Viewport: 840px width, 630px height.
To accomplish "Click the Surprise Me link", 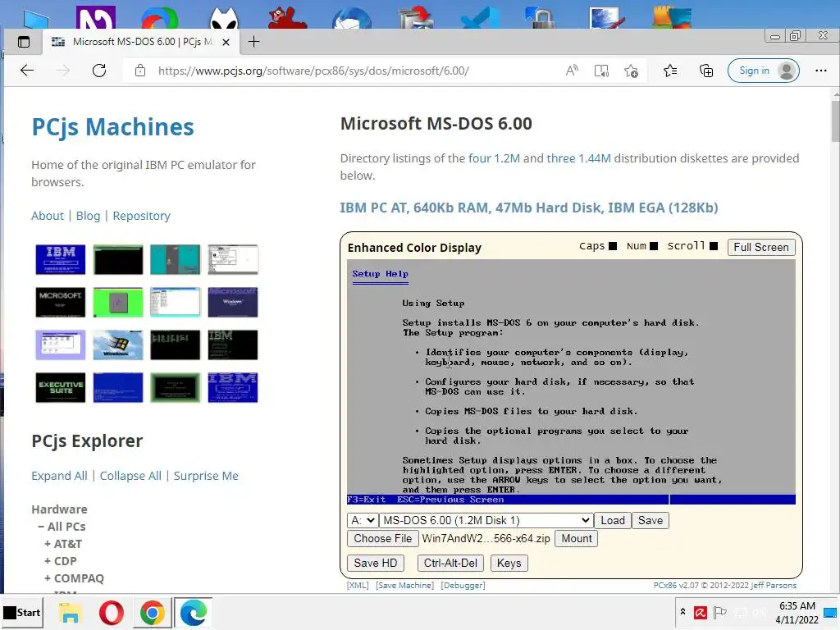I will (x=206, y=476).
